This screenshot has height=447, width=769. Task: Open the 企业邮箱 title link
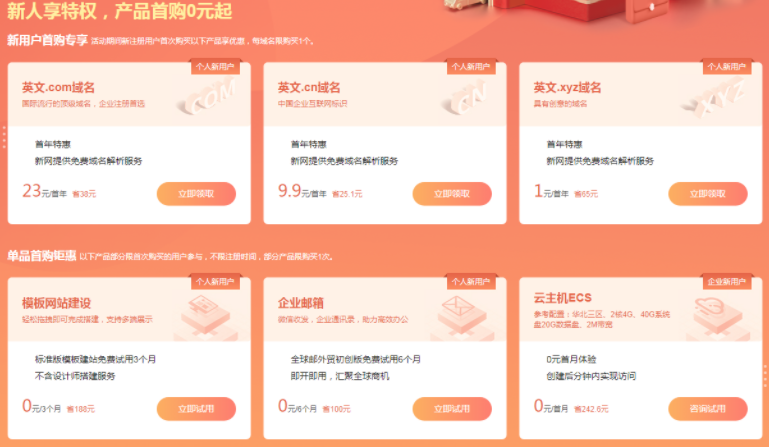301,303
